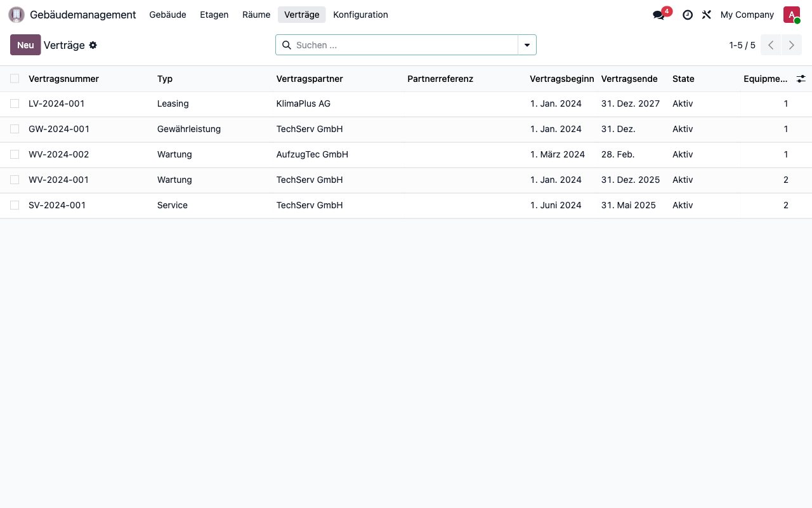Click TechServ GmbH in the GW-2024-001 row

(x=310, y=129)
